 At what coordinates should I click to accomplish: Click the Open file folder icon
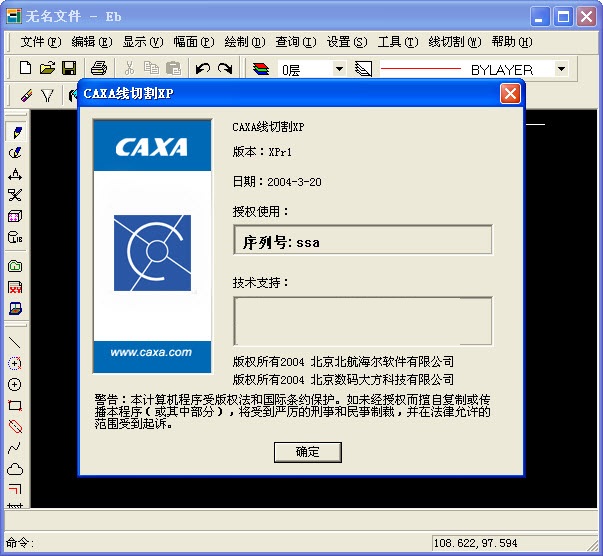point(47,68)
